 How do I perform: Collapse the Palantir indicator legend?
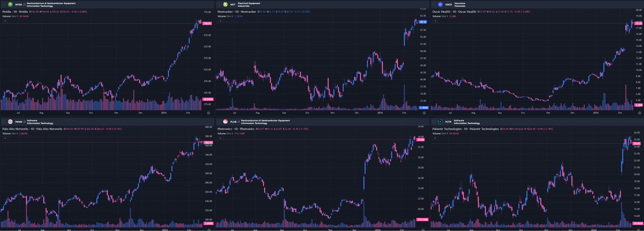point(435,138)
